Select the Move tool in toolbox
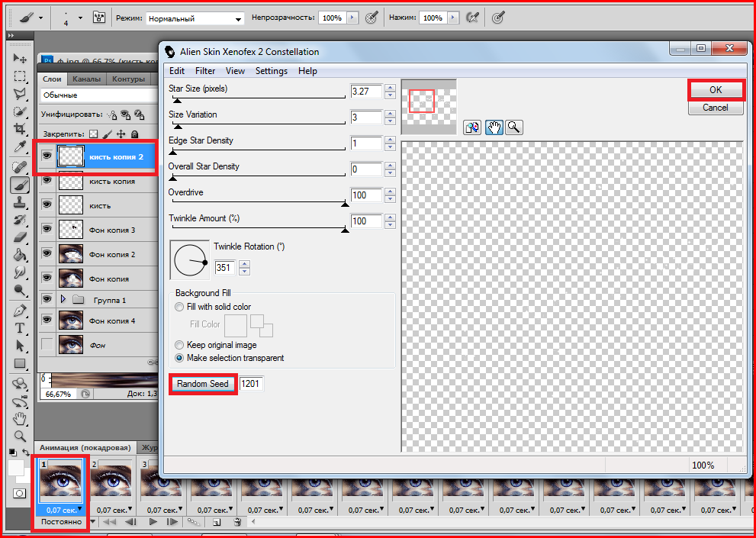This screenshot has height=538, width=756. pos(19,59)
